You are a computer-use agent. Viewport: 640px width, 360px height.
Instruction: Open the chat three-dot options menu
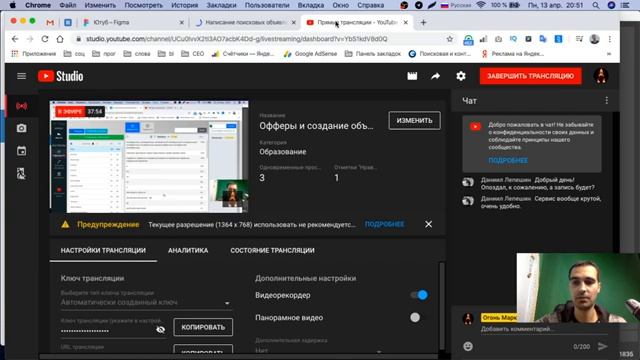pyautogui.click(x=607, y=100)
